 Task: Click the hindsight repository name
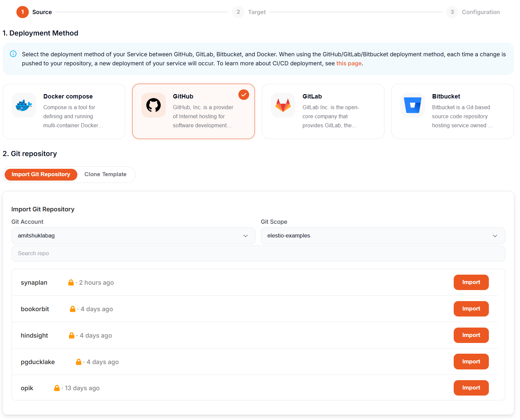(x=34, y=336)
